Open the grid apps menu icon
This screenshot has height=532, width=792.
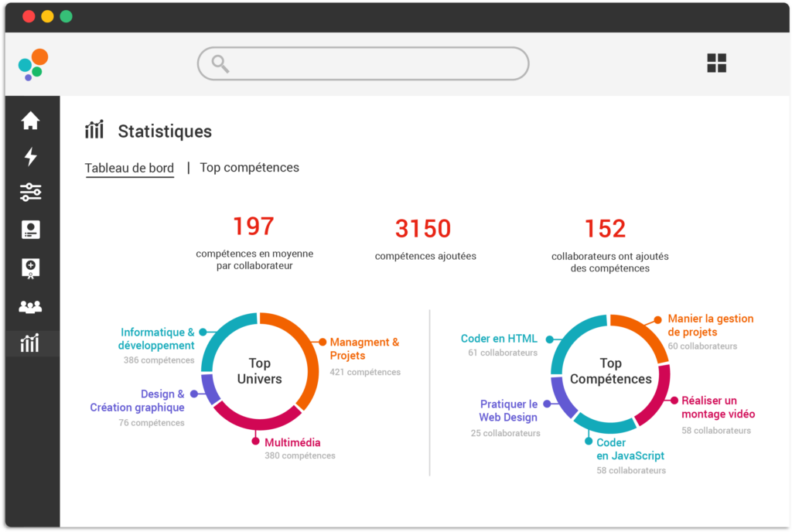click(x=716, y=63)
